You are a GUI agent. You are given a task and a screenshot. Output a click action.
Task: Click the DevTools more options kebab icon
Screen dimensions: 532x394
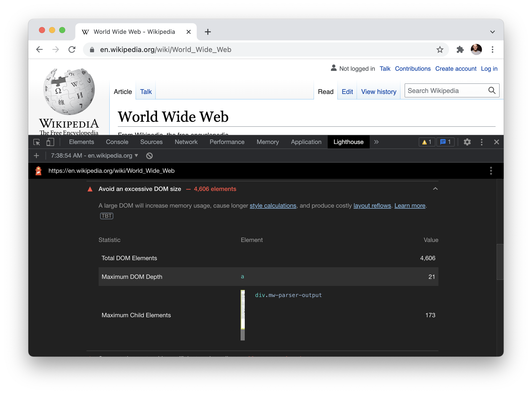[482, 142]
